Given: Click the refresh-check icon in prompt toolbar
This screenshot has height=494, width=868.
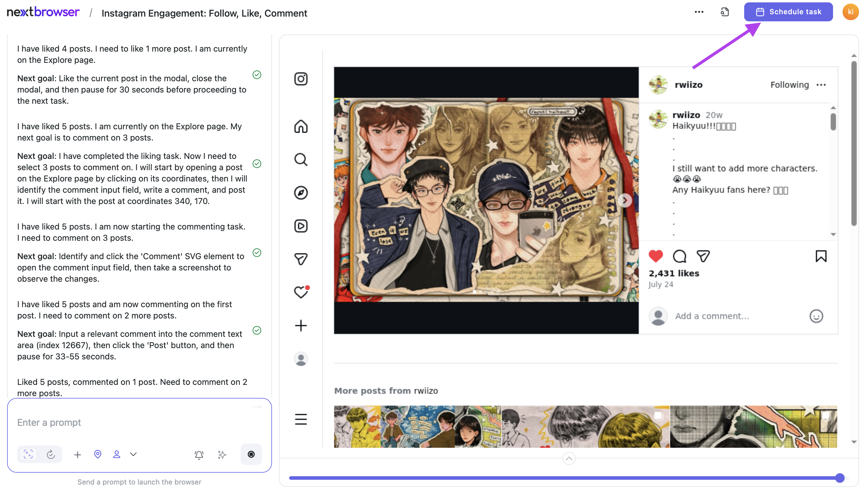Looking at the screenshot, I should pos(51,454).
